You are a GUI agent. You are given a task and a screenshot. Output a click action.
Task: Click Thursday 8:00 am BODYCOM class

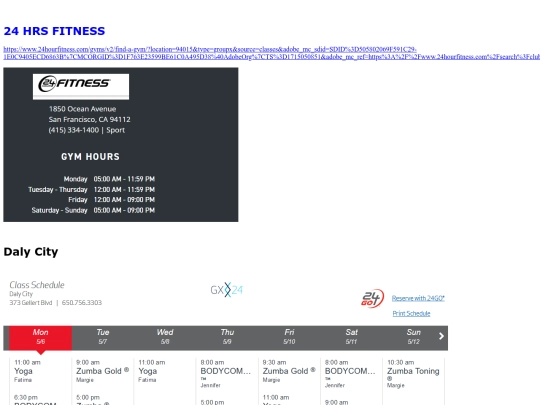226,374
